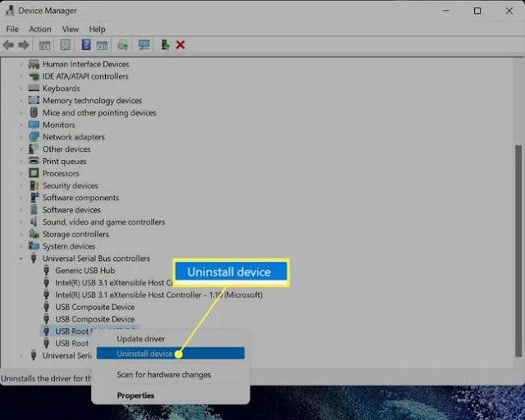Select the Memory technology devices icon

pyautogui.click(x=34, y=100)
